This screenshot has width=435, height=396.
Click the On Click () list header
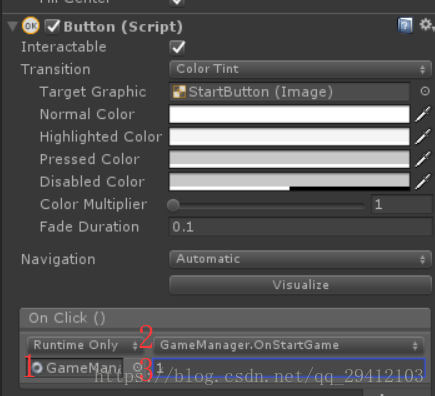point(225,318)
